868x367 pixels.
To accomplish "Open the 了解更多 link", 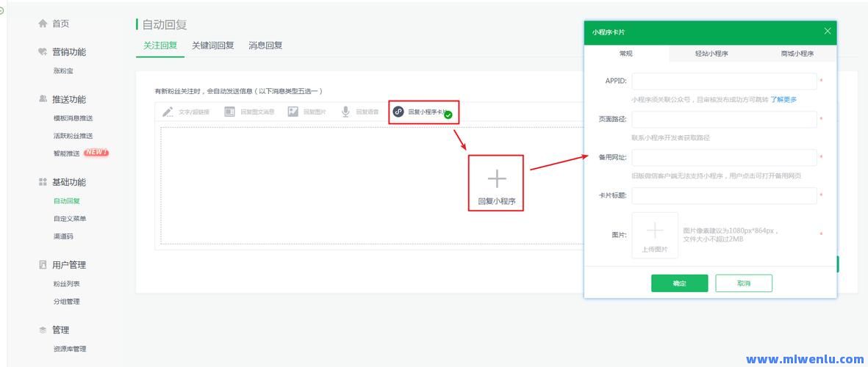I will point(783,99).
